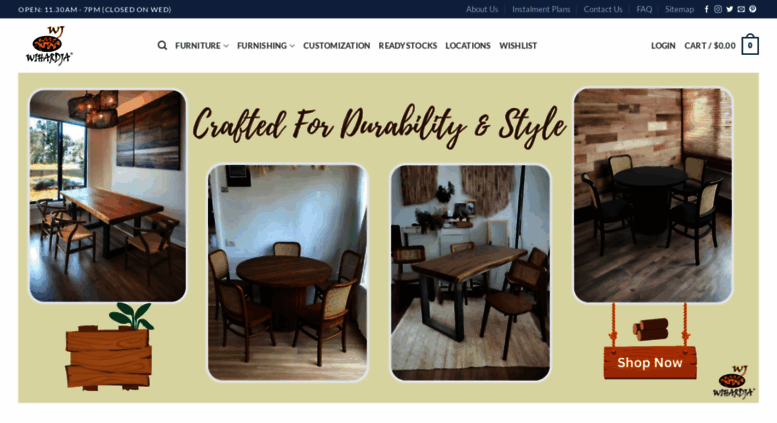
Task: Open the Wishlist page
Action: (x=518, y=46)
